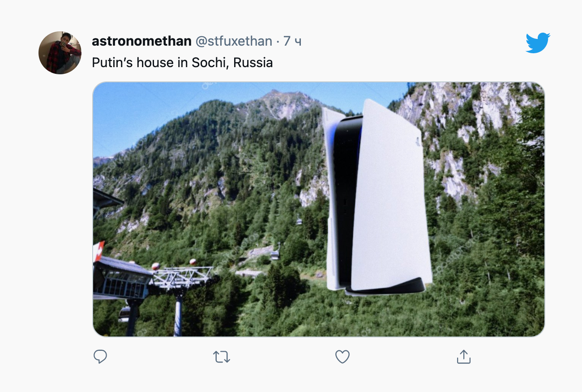
Task: Click the reply speech bubble icon
Action: [x=100, y=357]
